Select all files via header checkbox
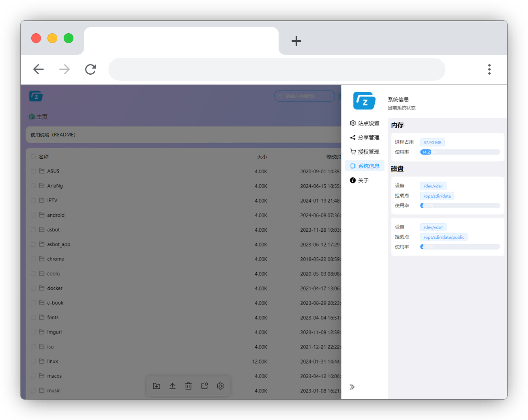 pyautogui.click(x=33, y=156)
